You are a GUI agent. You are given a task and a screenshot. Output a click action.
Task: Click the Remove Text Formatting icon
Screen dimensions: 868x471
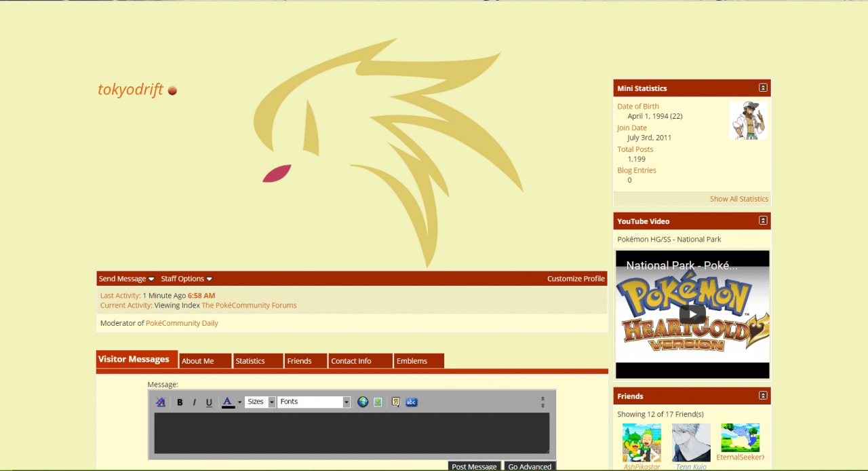(x=161, y=402)
